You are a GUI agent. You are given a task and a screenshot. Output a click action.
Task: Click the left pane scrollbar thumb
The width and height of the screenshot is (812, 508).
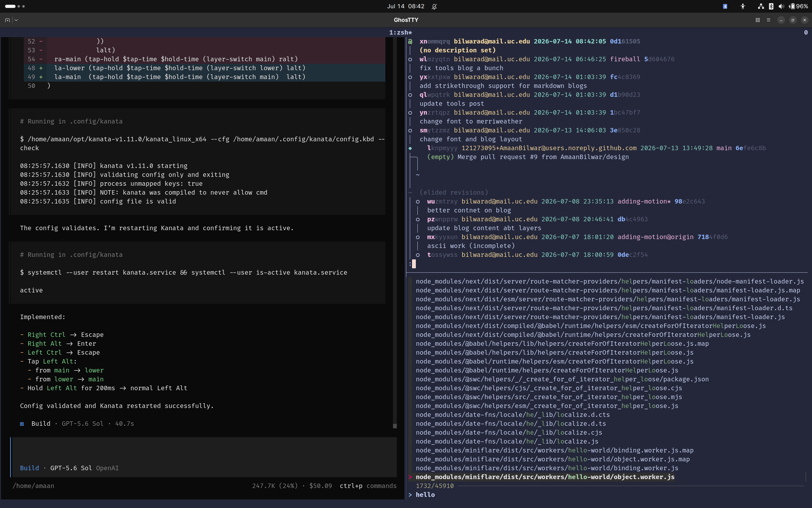point(395,426)
